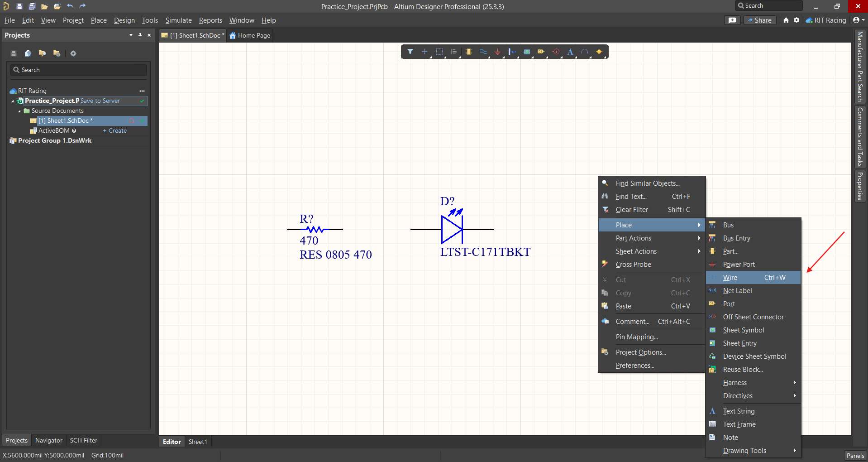Open the Reports menu
The image size is (868, 462).
(210, 20)
